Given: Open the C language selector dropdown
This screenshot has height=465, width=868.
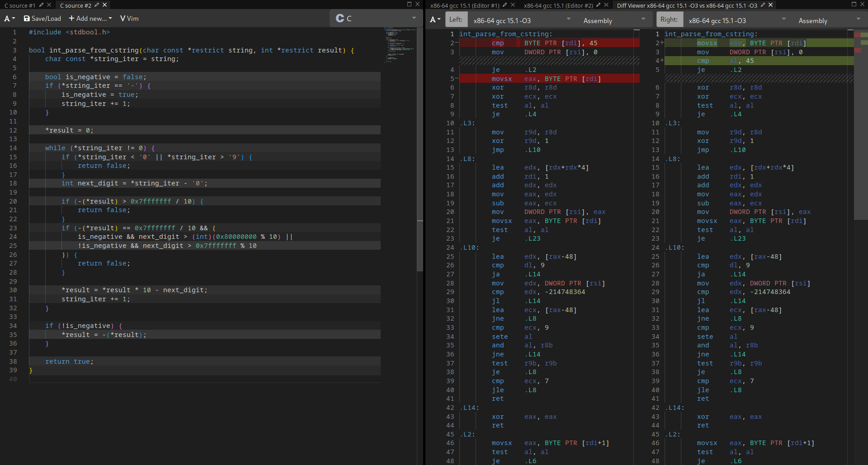Looking at the screenshot, I should click(376, 19).
